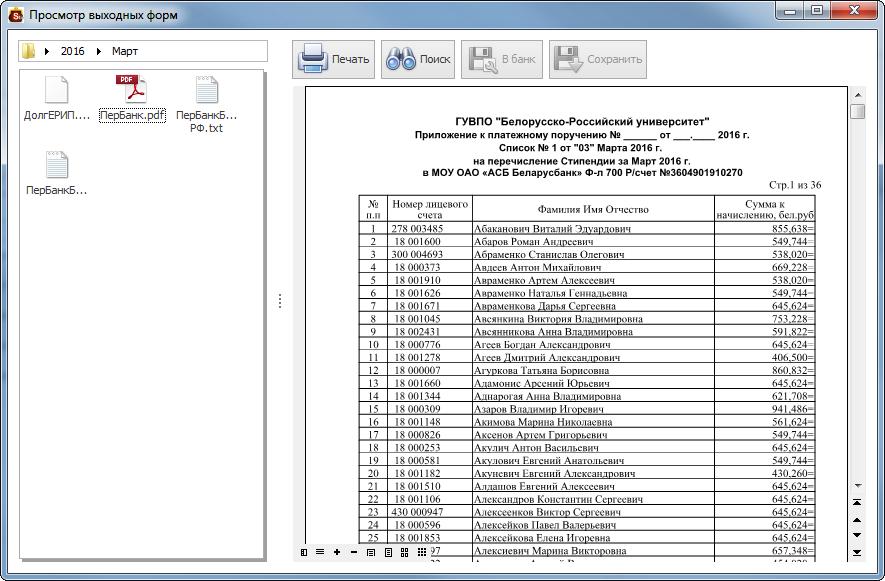
Task: Zoom out with the minus icon
Action: point(354,552)
